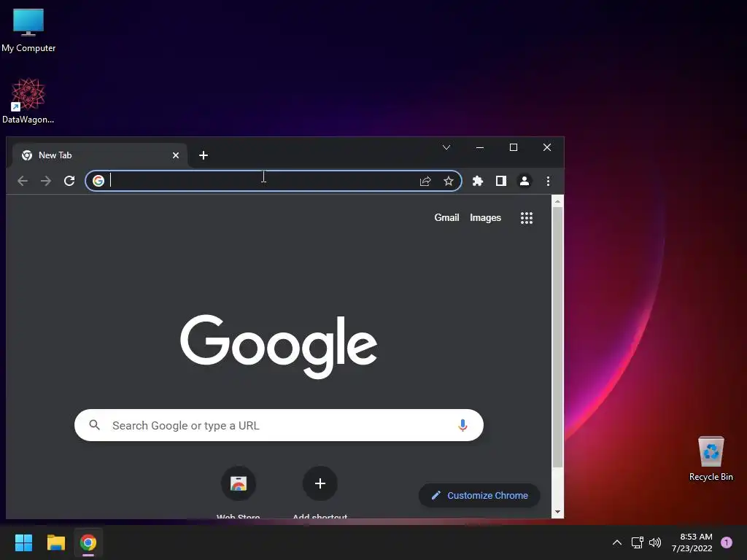The width and height of the screenshot is (747, 560).
Task: Click the Search Google or type a URL box
Action: point(279,425)
